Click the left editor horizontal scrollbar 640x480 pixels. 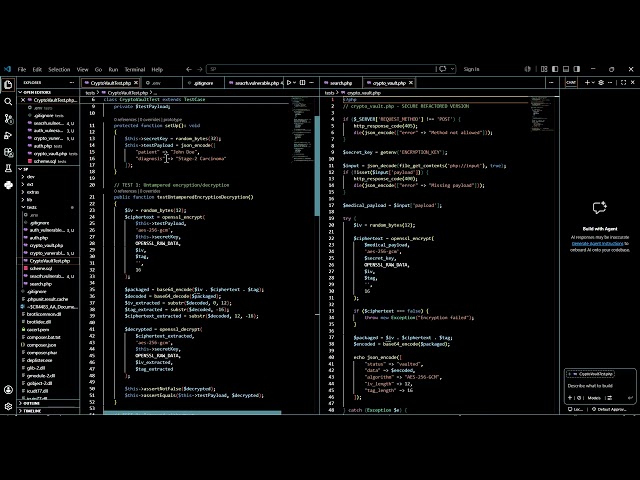tap(192, 412)
